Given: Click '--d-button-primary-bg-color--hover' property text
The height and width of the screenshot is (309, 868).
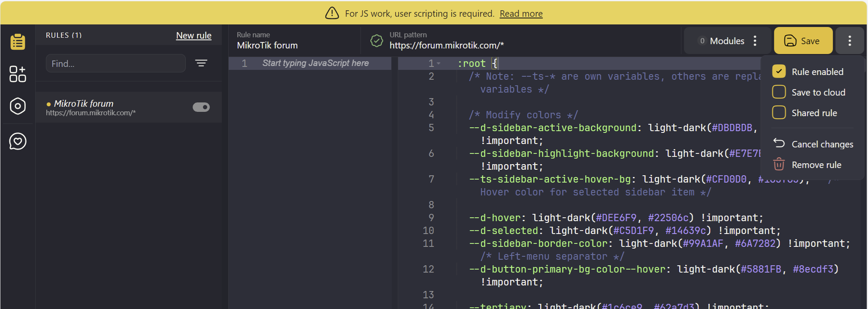Looking at the screenshot, I should 567,269.
